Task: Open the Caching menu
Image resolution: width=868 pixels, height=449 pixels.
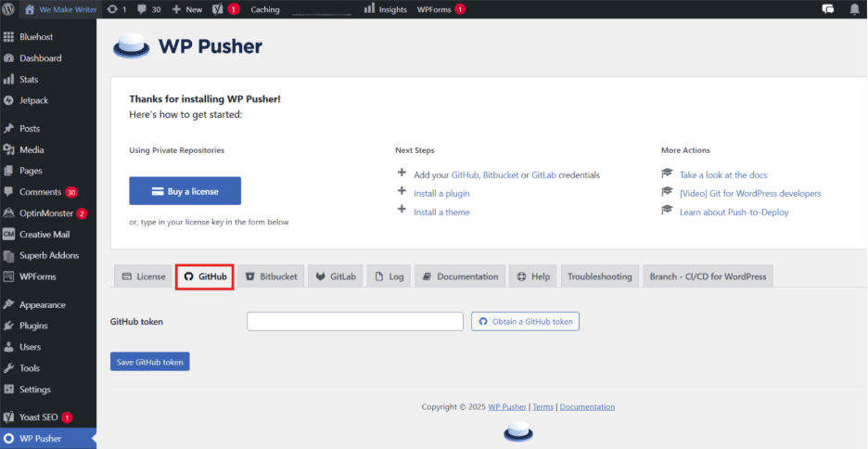Action: click(265, 9)
